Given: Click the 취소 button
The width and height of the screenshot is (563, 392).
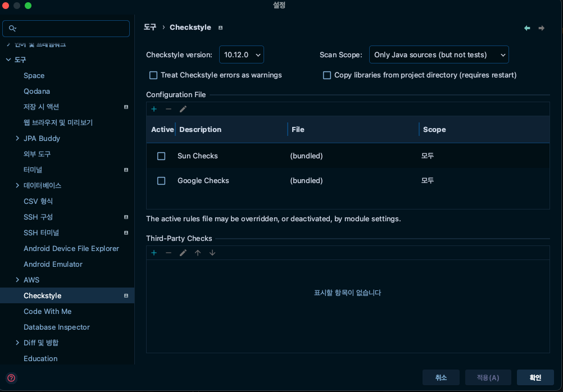Looking at the screenshot, I should (x=441, y=377).
